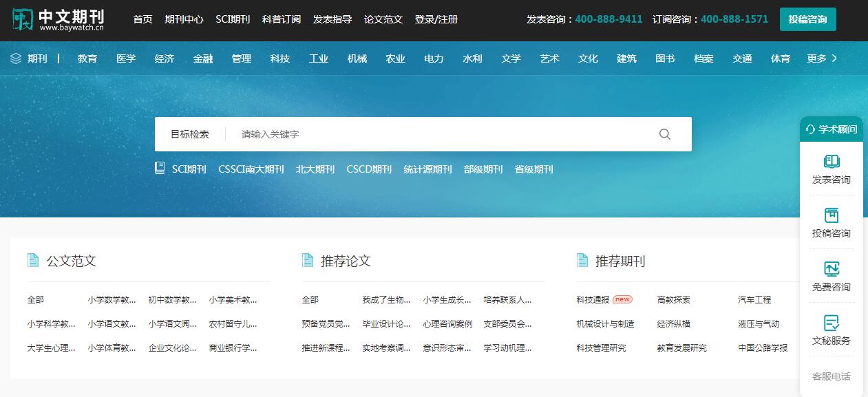Viewport: 868px width, 397px height.
Task: Open the 登录/注册 link
Action: (x=436, y=19)
